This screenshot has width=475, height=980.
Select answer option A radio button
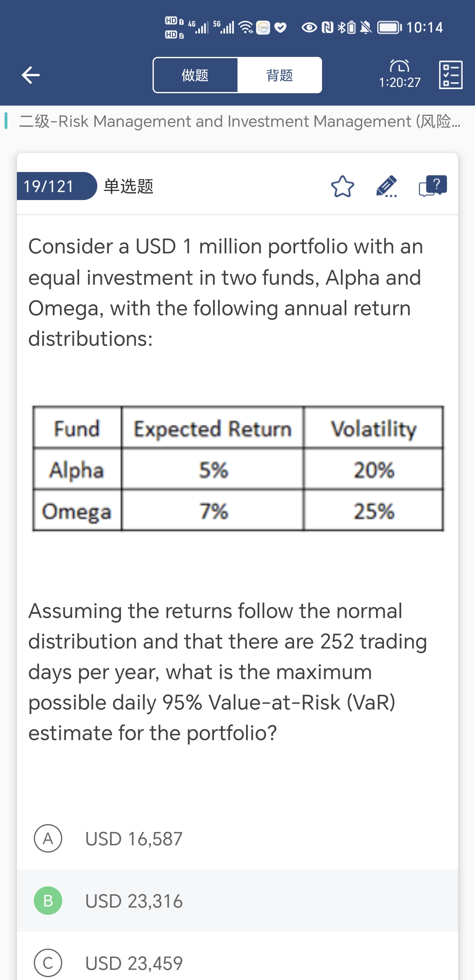(x=48, y=839)
